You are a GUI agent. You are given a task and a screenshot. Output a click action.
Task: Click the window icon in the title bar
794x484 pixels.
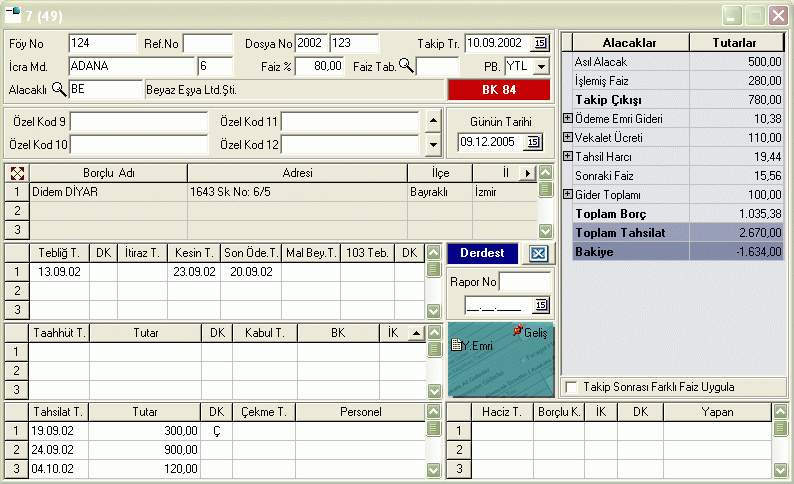click(x=14, y=15)
